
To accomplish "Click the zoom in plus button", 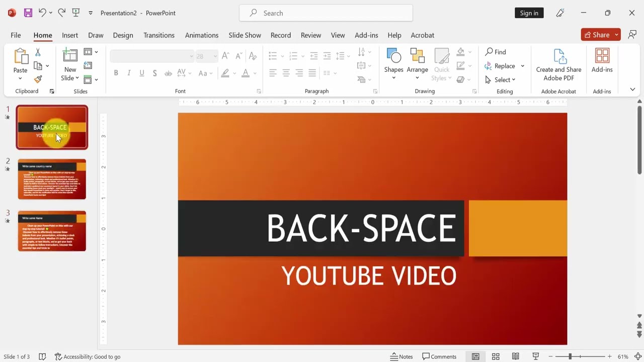I will click(x=609, y=356).
